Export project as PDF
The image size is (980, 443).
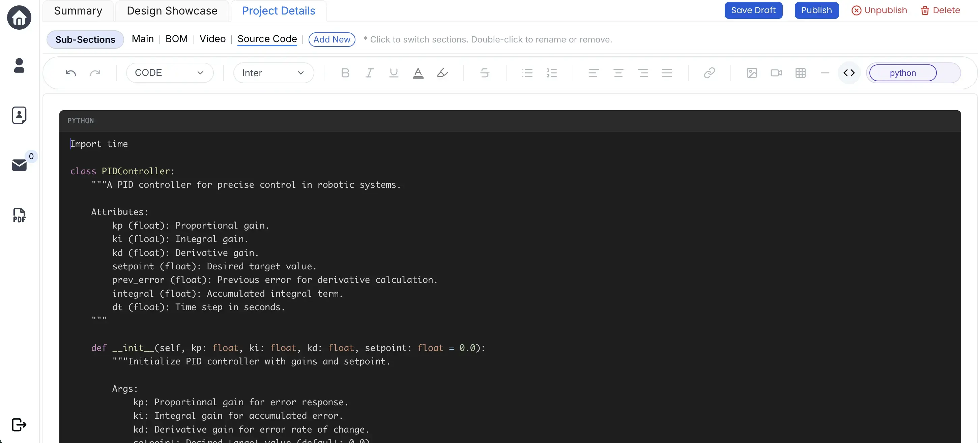click(19, 215)
